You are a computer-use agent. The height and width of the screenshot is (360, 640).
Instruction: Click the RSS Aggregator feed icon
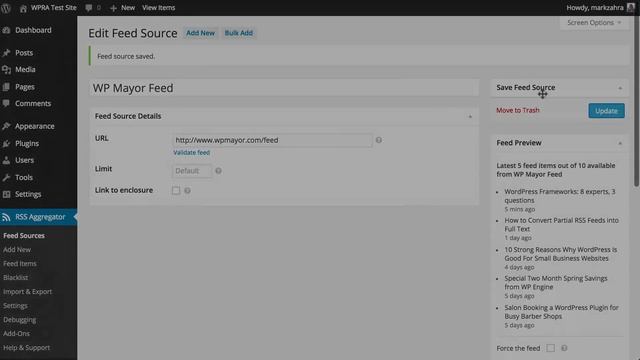[6, 217]
